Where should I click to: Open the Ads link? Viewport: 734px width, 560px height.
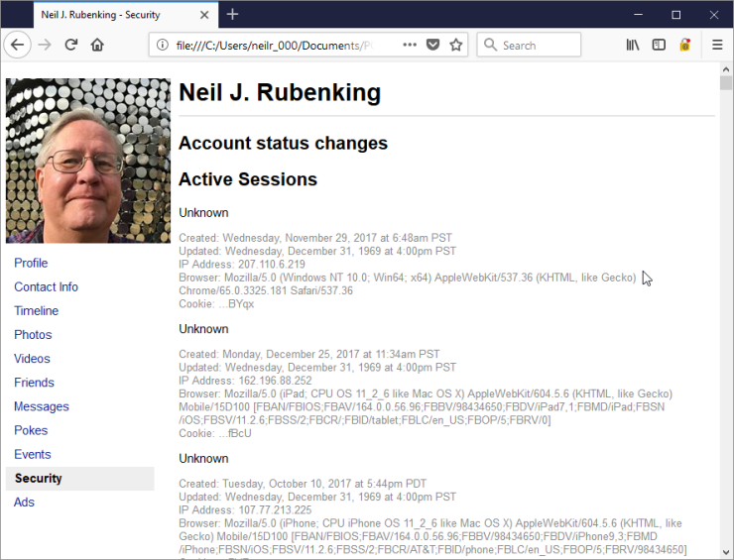tap(24, 502)
